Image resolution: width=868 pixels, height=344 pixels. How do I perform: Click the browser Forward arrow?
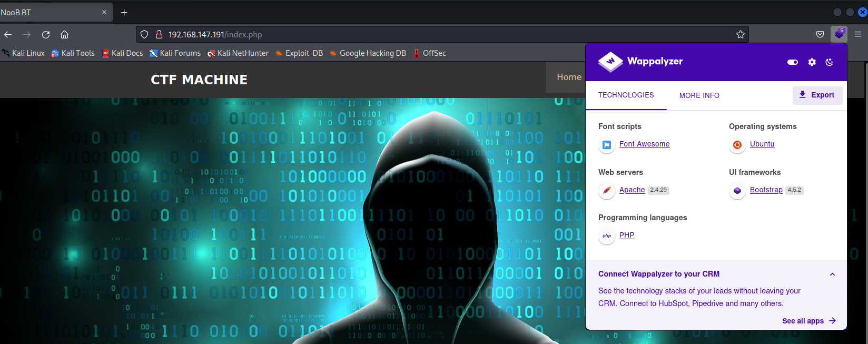(x=27, y=35)
